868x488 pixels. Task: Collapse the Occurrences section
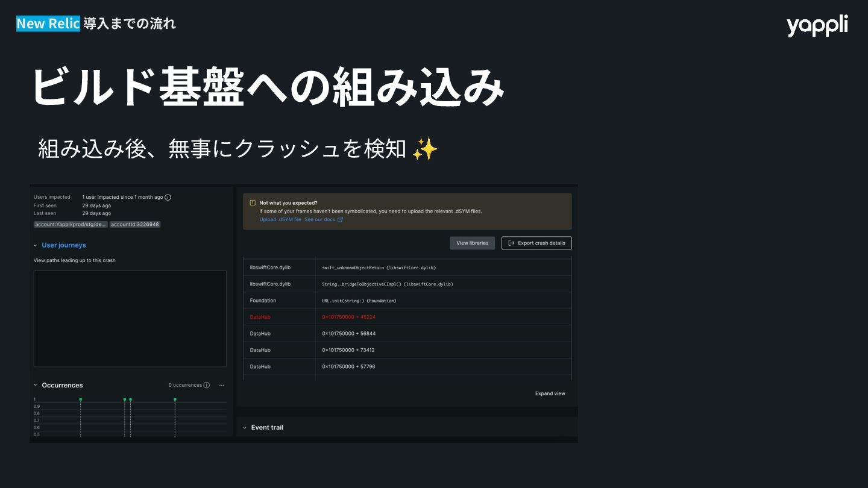click(x=36, y=385)
